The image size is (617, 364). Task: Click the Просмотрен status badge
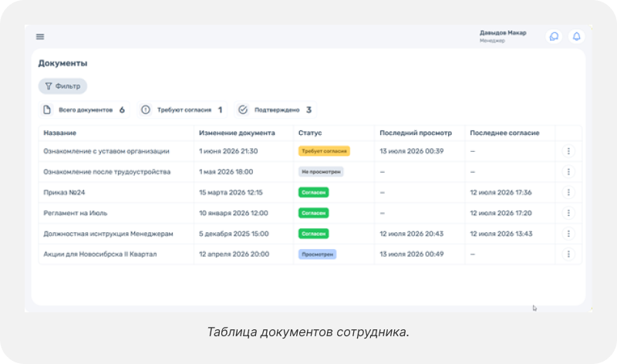click(317, 254)
